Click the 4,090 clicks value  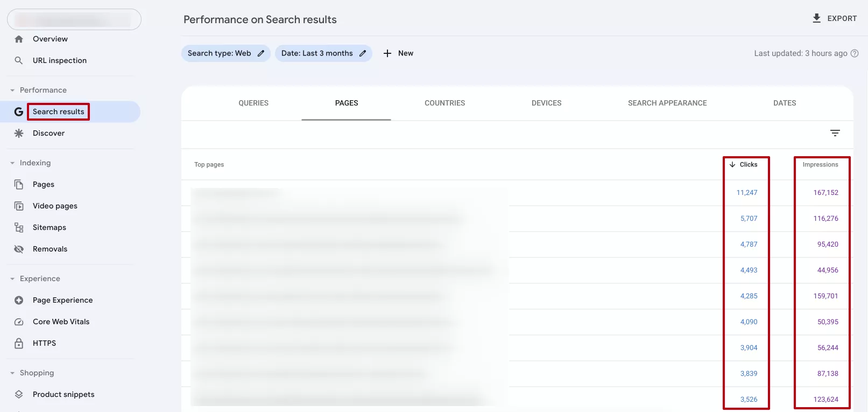[x=749, y=322]
